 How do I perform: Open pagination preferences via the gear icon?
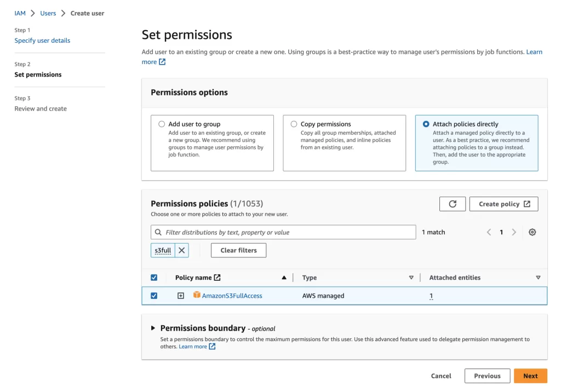532,232
